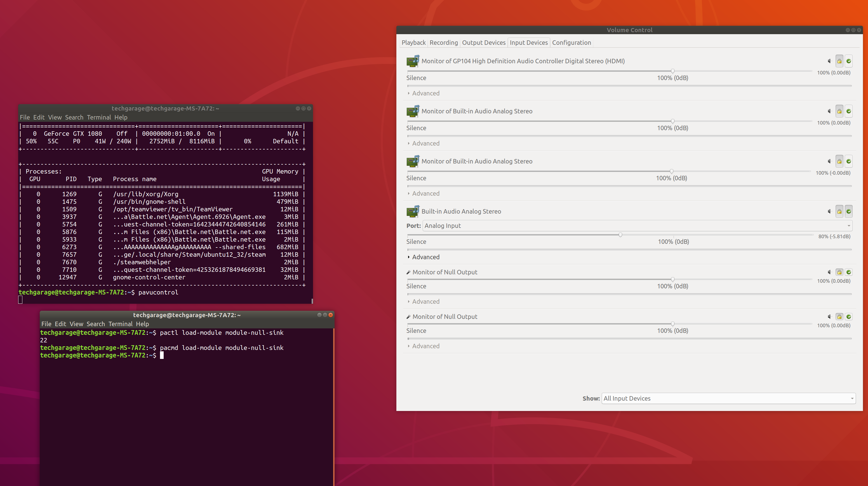
Task: Toggle lock channels on first Null Output monitor
Action: coord(839,272)
